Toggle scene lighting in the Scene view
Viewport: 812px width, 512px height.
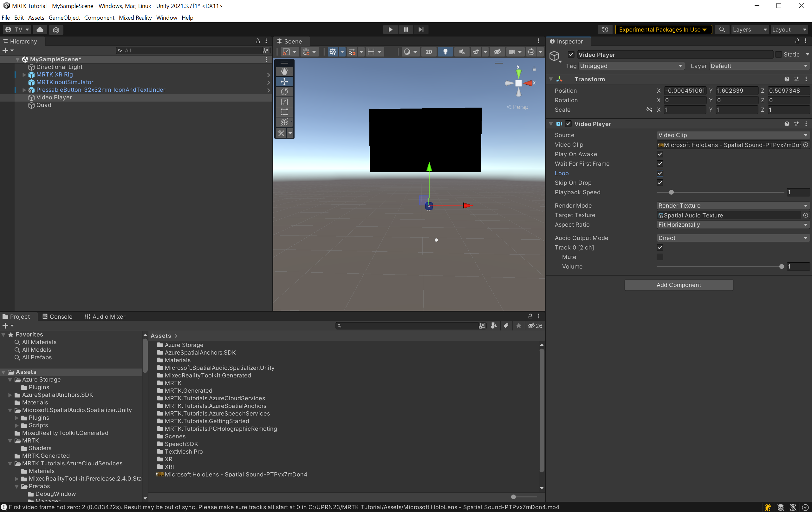click(x=445, y=52)
